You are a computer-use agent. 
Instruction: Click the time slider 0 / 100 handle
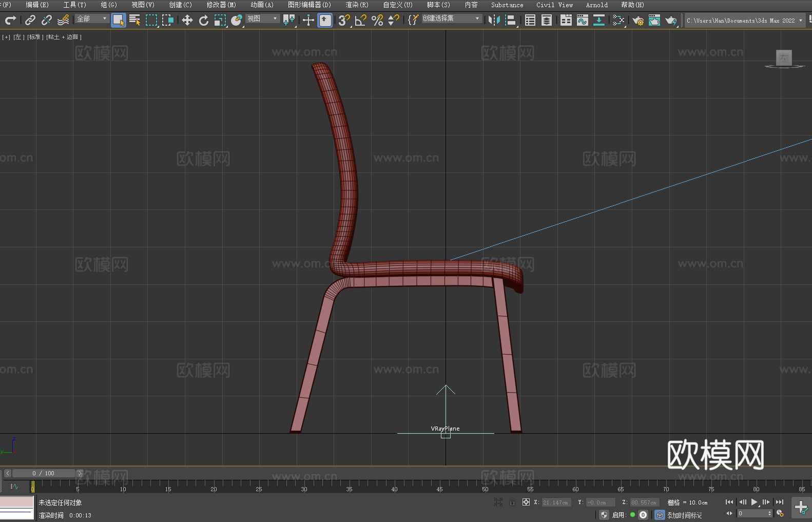[44, 473]
